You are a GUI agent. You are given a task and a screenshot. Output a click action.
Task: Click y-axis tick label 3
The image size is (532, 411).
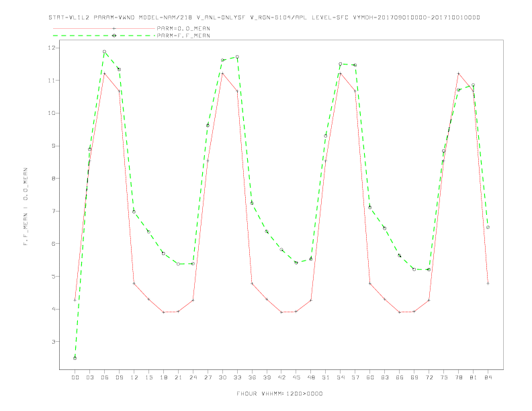[x=54, y=341]
